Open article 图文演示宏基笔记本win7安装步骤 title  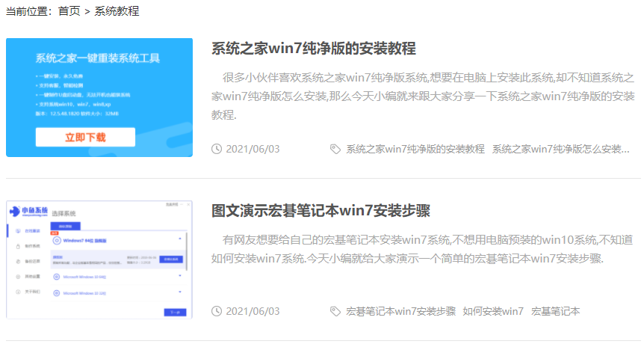(x=321, y=210)
